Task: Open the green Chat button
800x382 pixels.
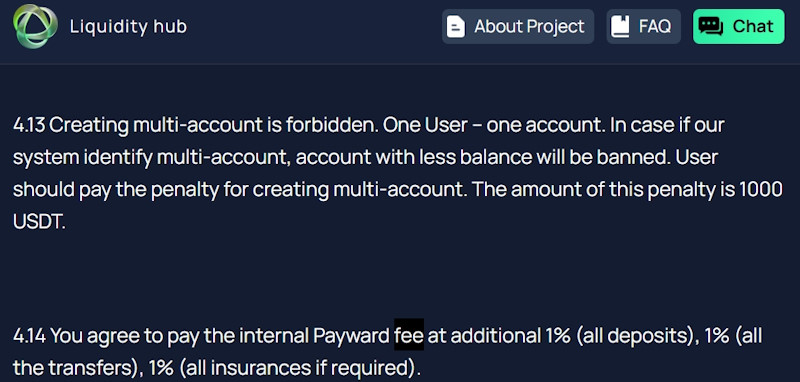Action: click(x=738, y=27)
